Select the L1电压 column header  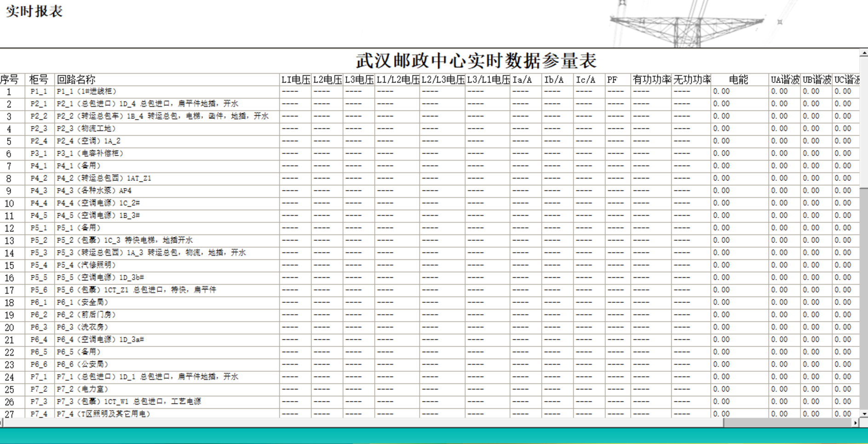294,78
